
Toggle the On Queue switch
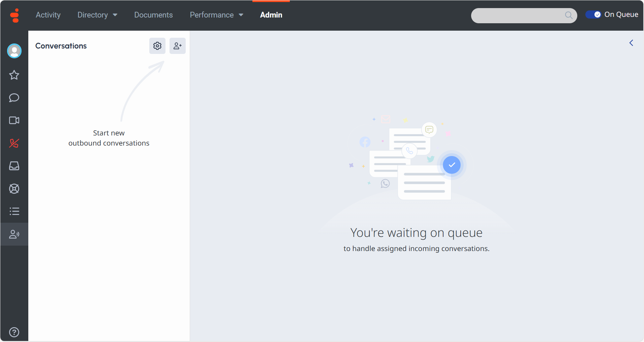593,14
